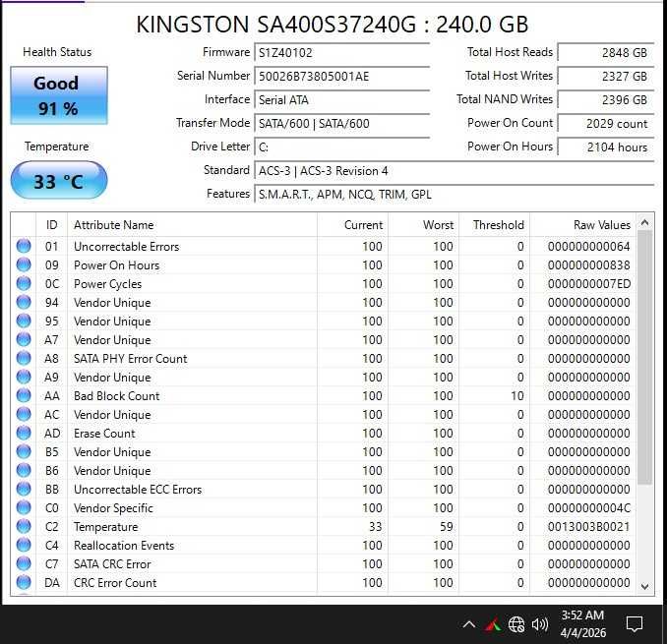This screenshot has height=644, width=667.
Task: Select the Reallocation Events attribute name
Action: click(124, 546)
